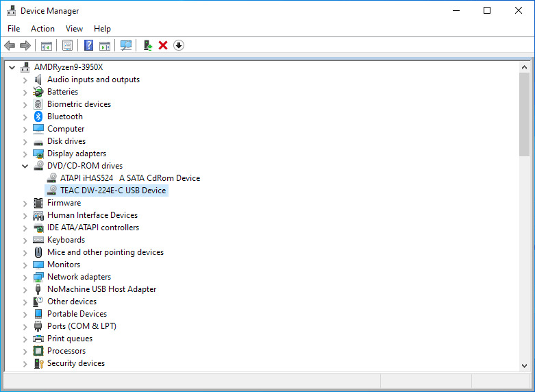The image size is (535, 392).
Task: Click the Keyboards category icon
Action: pyautogui.click(x=38, y=240)
